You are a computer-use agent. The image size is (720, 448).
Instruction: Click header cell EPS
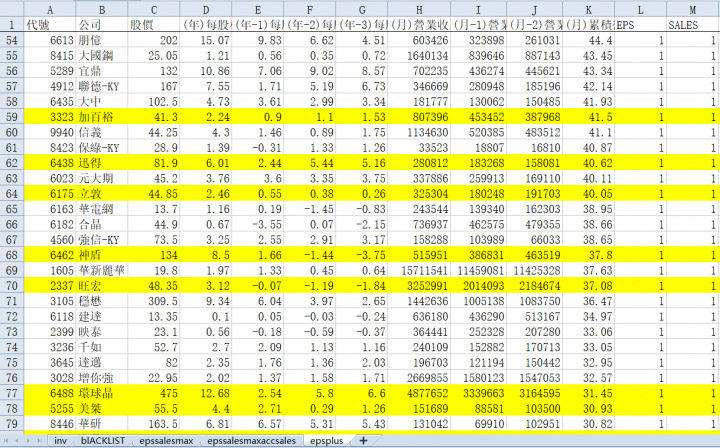[640, 25]
